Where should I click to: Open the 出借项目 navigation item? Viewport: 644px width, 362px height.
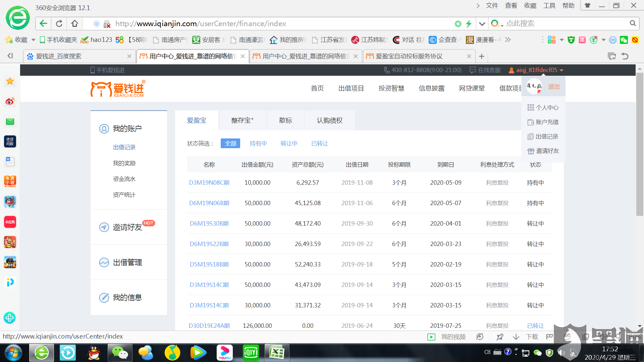pyautogui.click(x=351, y=88)
